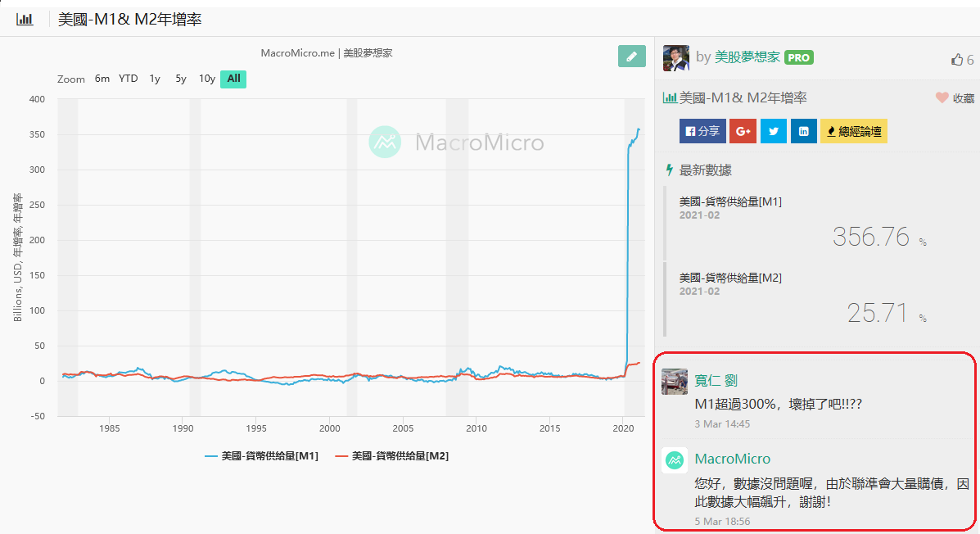The width and height of the screenshot is (980, 534).
Task: Open the green pencil edit chart button
Action: 631,57
